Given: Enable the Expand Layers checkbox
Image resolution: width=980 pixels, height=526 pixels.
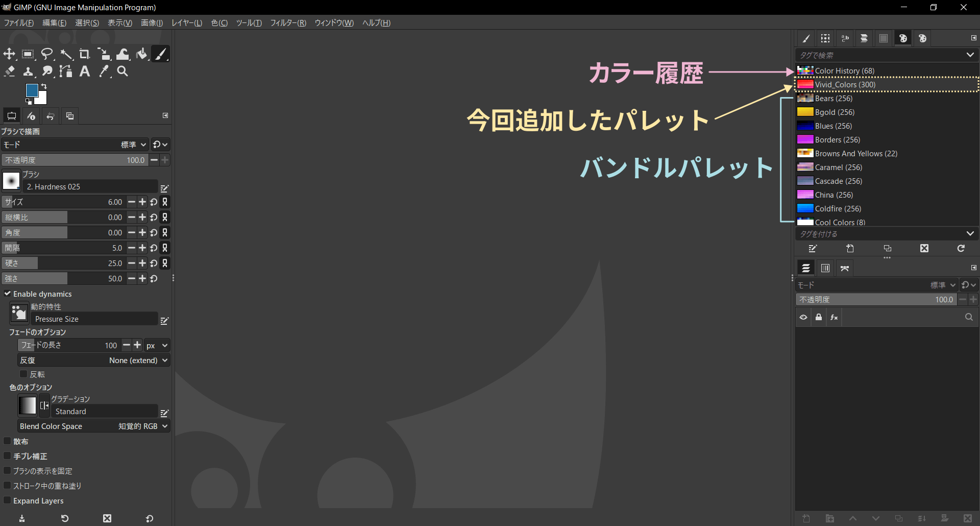Looking at the screenshot, I should click(8, 500).
